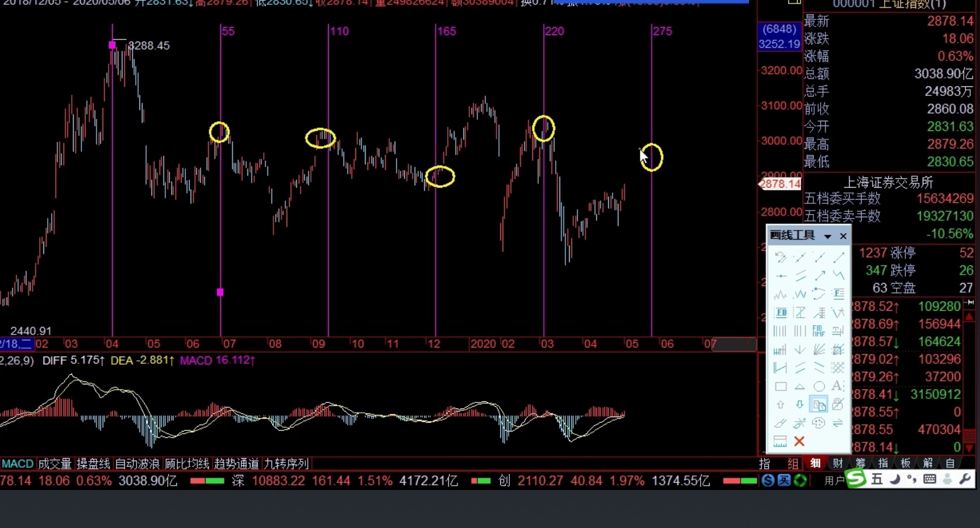
Task: Click the blue 买 buy icon
Action: click(784, 480)
